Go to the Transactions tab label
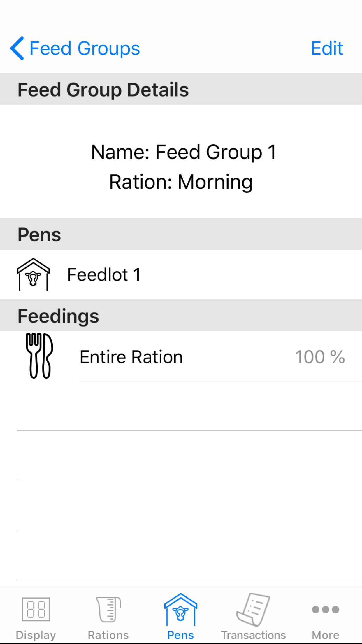362x644 pixels. point(253,635)
